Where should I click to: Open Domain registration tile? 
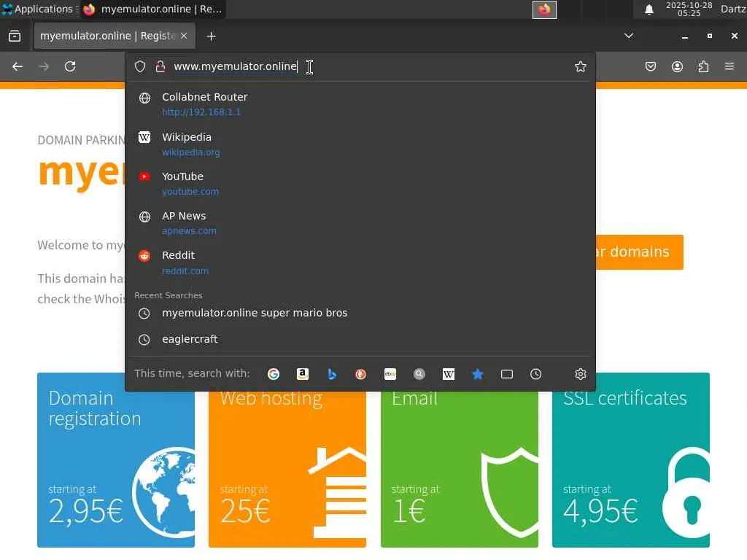click(116, 460)
